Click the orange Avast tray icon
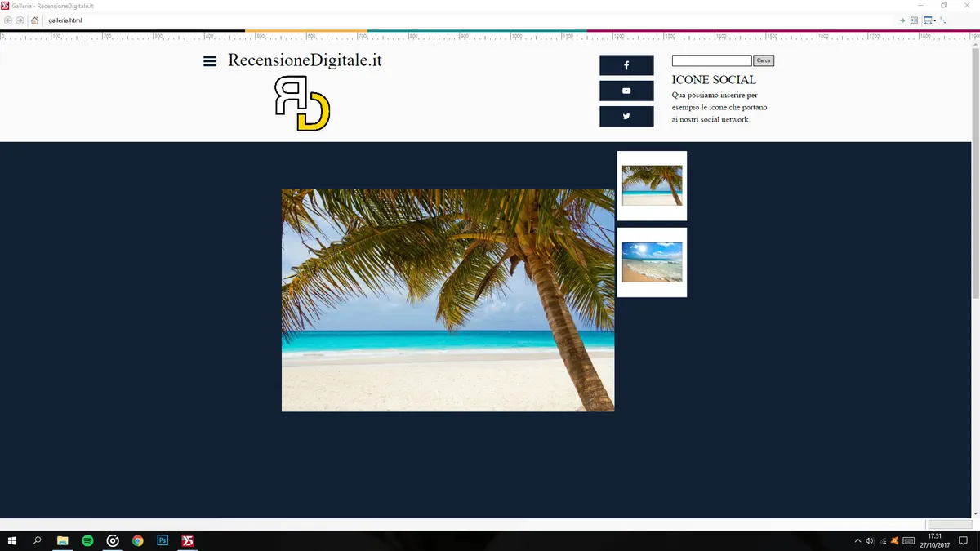The image size is (980, 551). coord(895,541)
